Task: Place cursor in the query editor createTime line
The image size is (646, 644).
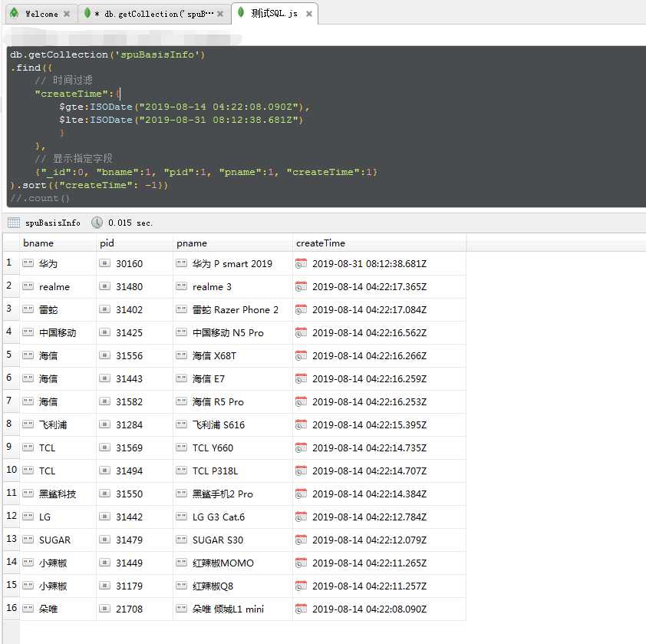Action: tap(77, 94)
